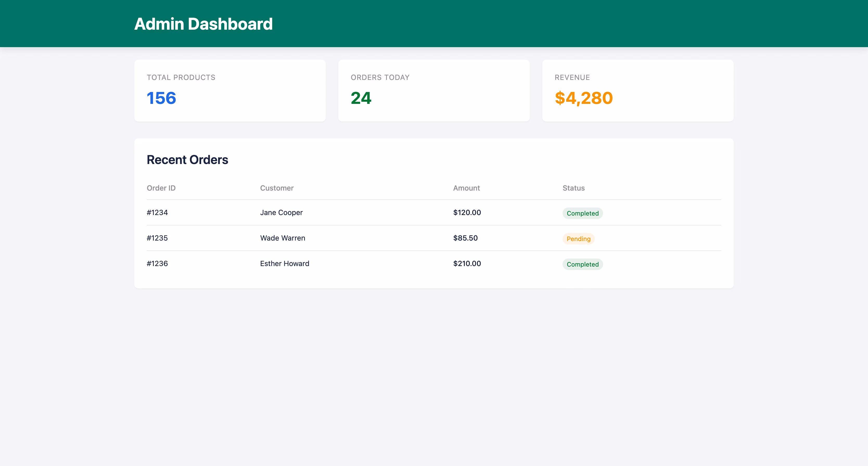The width and height of the screenshot is (868, 466).
Task: Click the Pending status badge
Action: (x=578, y=239)
